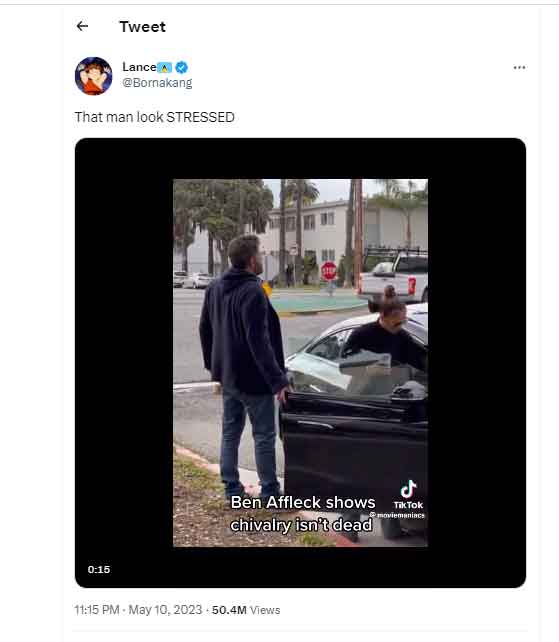The width and height of the screenshot is (559, 642).
Task: Click the 0:15 video duration label
Action: click(99, 570)
